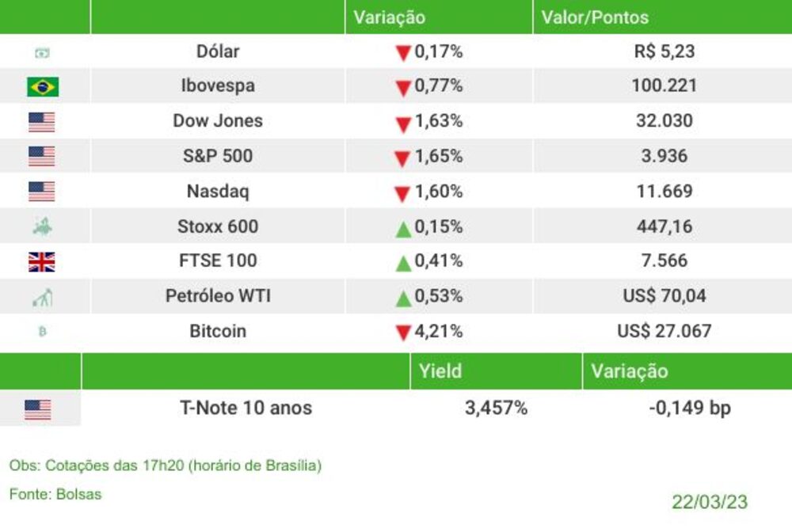Click the oil pump icon for Petróleo WTI

point(43,298)
